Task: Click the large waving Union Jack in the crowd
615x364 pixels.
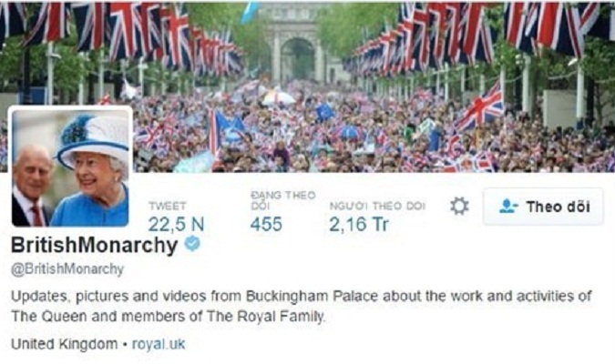Action: pyautogui.click(x=479, y=106)
